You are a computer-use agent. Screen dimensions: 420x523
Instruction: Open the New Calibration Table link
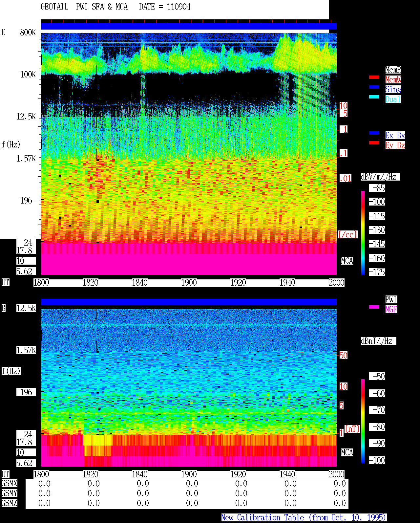(x=304, y=518)
